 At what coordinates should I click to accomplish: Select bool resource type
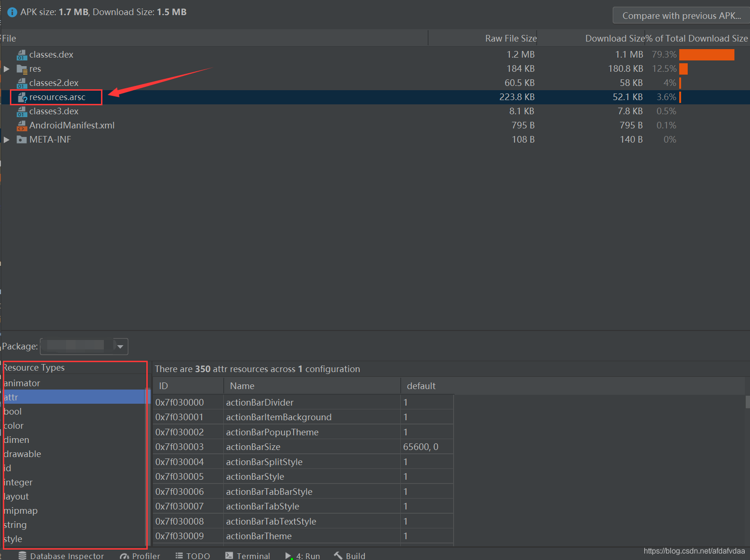(75, 411)
